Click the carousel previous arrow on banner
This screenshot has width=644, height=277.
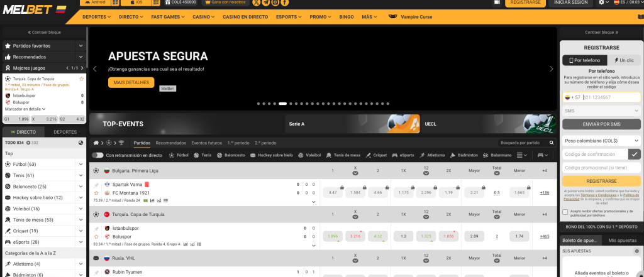pyautogui.click(x=95, y=68)
